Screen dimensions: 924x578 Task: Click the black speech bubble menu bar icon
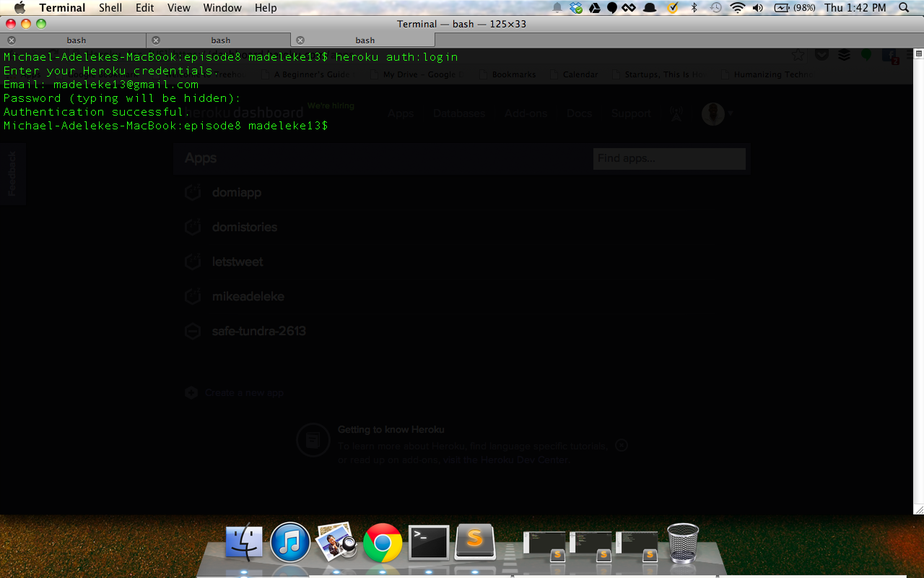(611, 8)
